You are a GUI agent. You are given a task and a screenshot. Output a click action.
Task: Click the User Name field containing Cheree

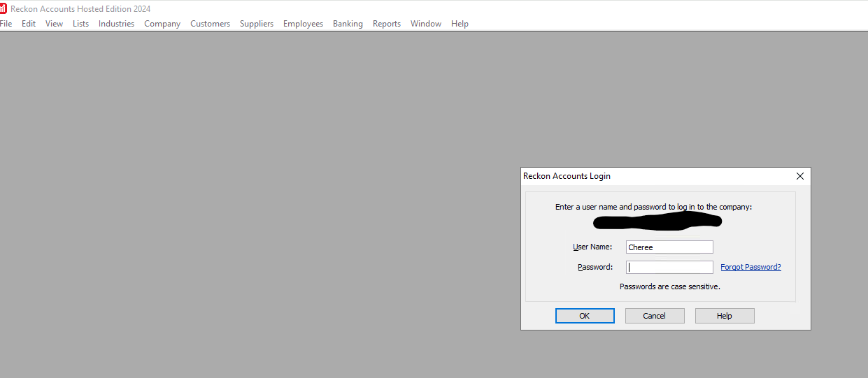[x=669, y=247]
